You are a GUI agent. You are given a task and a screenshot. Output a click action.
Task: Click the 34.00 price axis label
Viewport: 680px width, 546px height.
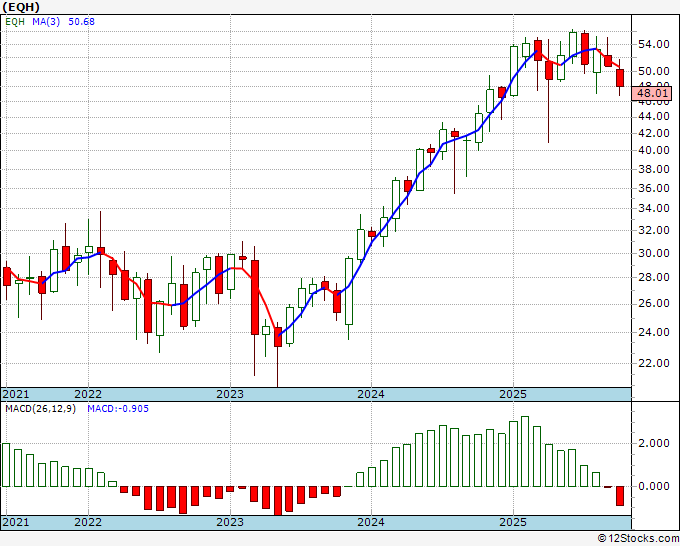click(654, 208)
